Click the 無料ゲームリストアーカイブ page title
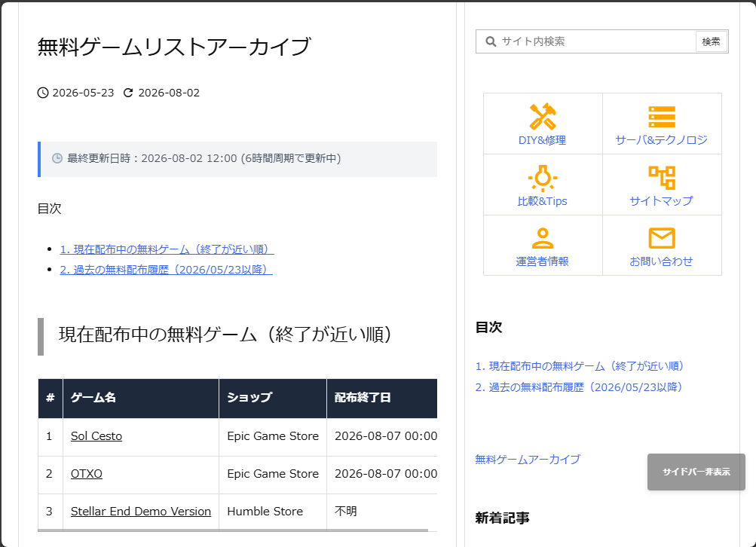756x547 pixels. (174, 47)
